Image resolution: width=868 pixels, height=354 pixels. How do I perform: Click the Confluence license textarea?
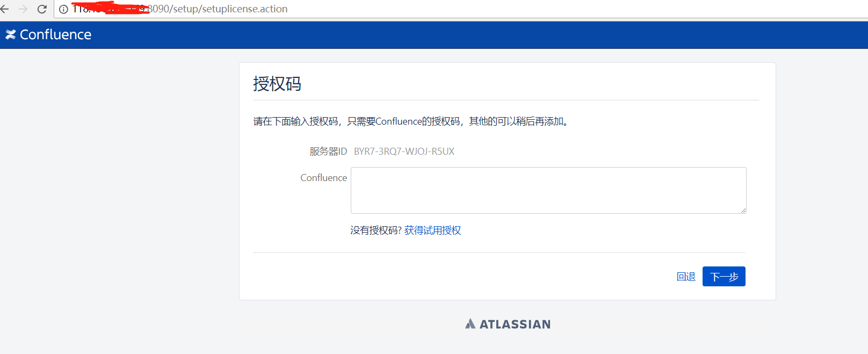point(548,190)
